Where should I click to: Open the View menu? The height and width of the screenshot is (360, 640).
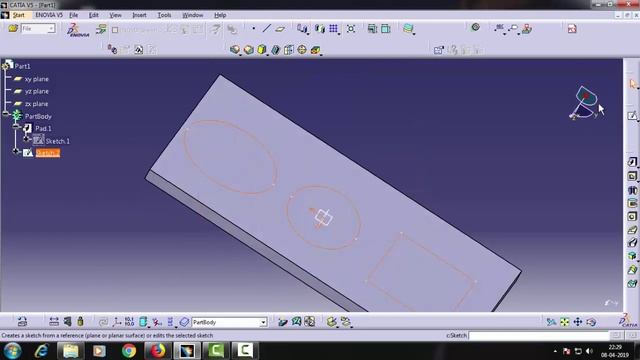(116, 15)
